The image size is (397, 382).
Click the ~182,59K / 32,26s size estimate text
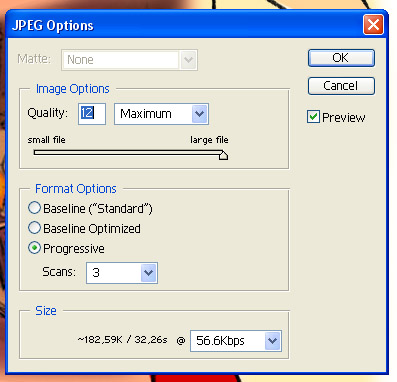pyautogui.click(x=122, y=340)
